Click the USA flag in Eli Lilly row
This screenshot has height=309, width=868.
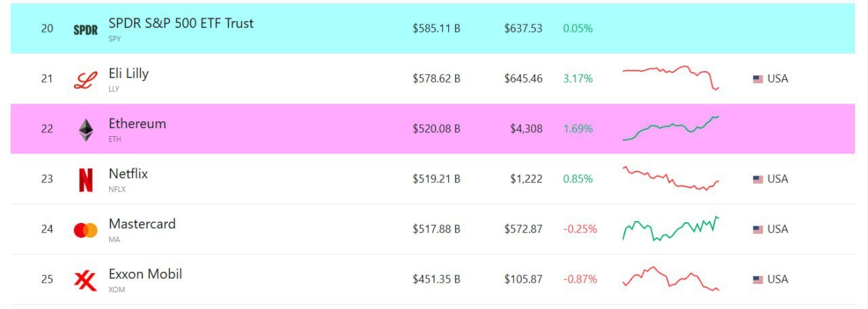point(758,79)
